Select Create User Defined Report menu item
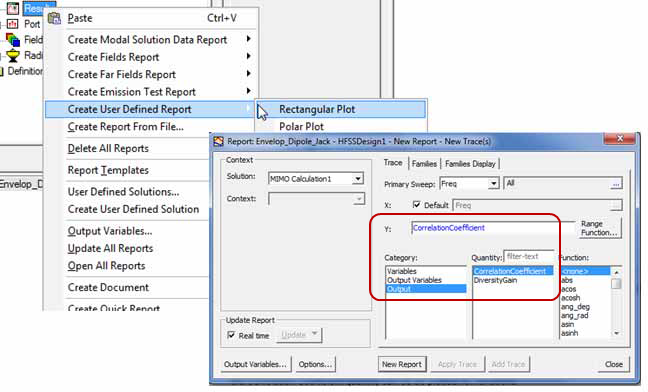The height and width of the screenshot is (392, 648). (150, 109)
